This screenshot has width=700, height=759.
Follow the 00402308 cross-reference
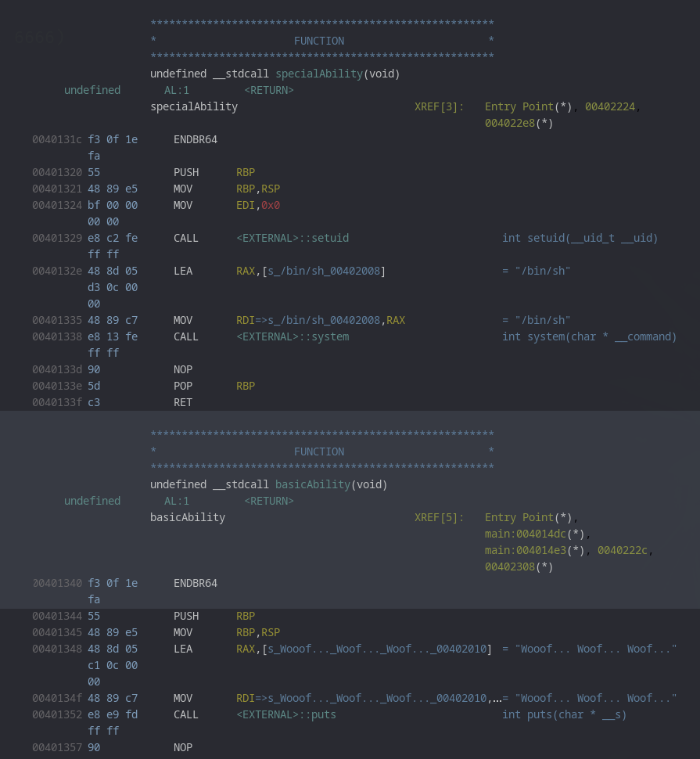click(509, 567)
